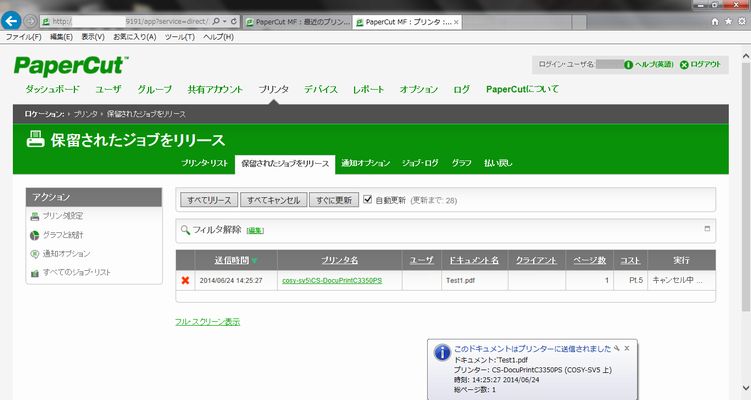Screen dimensions: 751x400
Task: Open グループ in main navigation
Action: coord(155,89)
